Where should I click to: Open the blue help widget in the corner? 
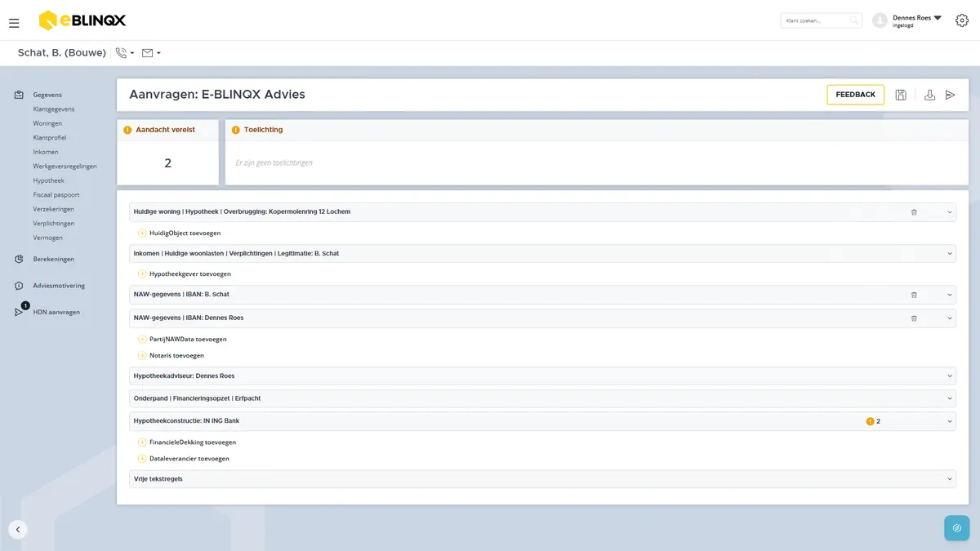tap(956, 528)
